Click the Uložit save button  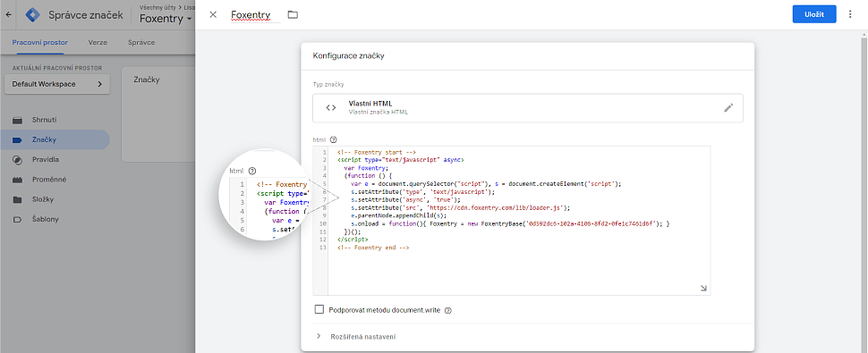(x=814, y=14)
